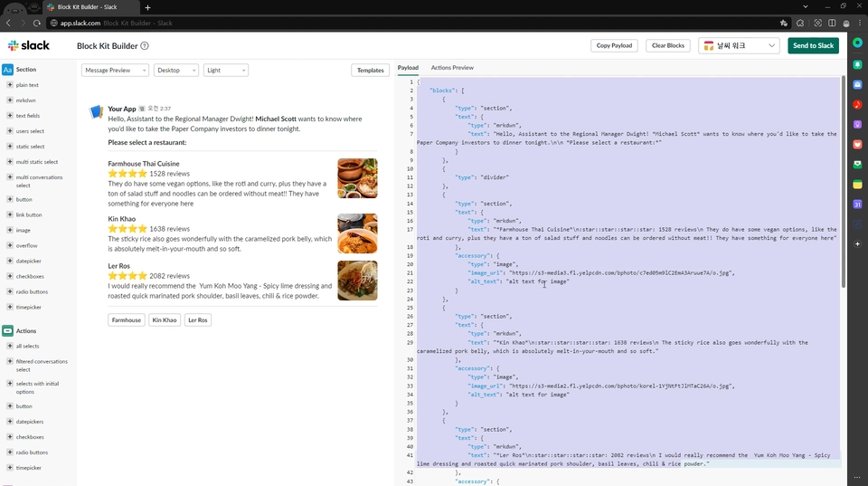The image size is (868, 486).
Task: Open Block Kit Builder help icon
Action: tap(145, 46)
